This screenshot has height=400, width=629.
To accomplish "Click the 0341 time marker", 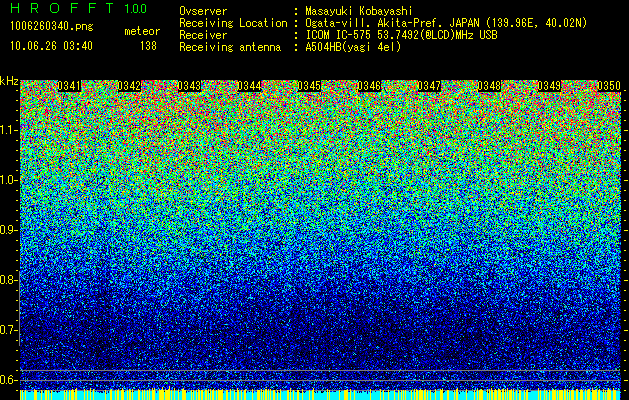I will pyautogui.click(x=69, y=86).
